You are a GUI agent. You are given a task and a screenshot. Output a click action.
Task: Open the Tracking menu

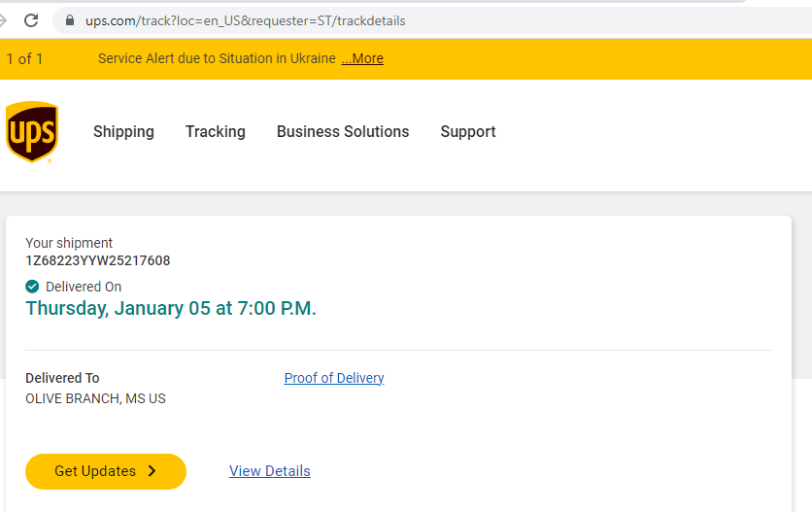[215, 132]
